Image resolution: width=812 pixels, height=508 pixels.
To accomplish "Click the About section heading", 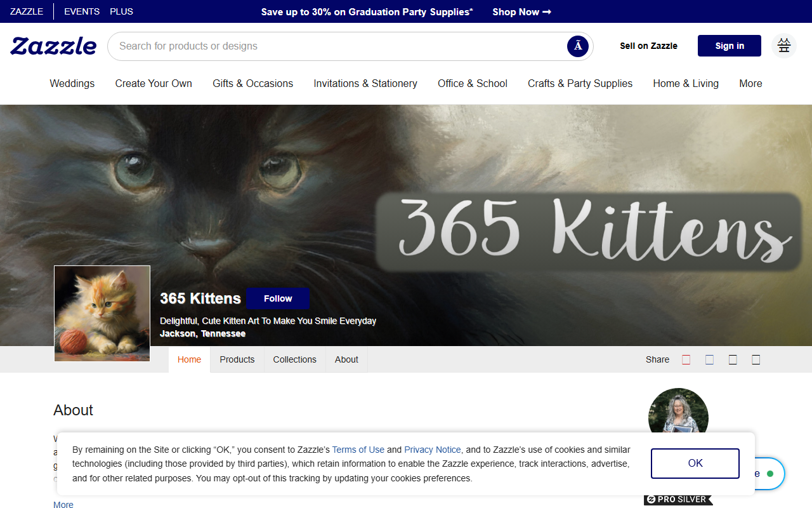I will tap(74, 410).
